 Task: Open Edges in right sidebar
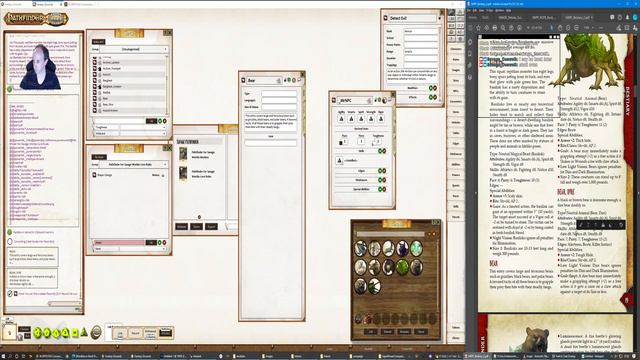click(456, 144)
